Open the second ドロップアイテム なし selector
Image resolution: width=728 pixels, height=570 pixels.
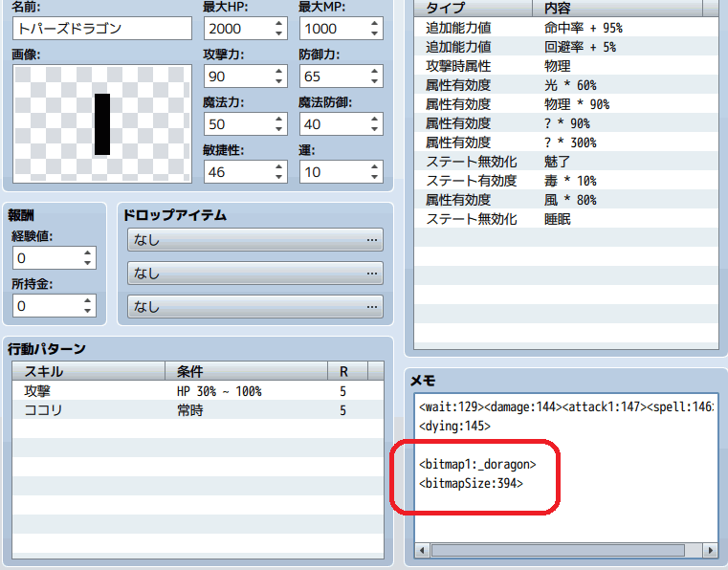[x=255, y=273]
